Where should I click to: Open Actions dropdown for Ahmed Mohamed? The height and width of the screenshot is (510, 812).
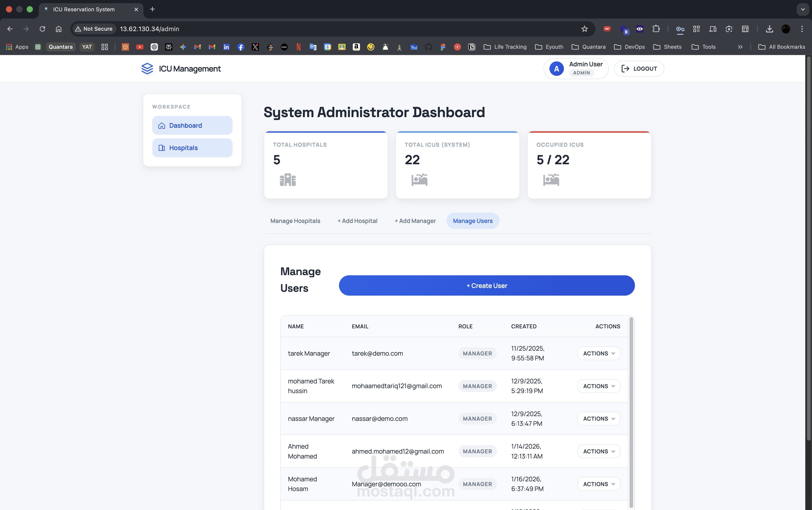599,451
